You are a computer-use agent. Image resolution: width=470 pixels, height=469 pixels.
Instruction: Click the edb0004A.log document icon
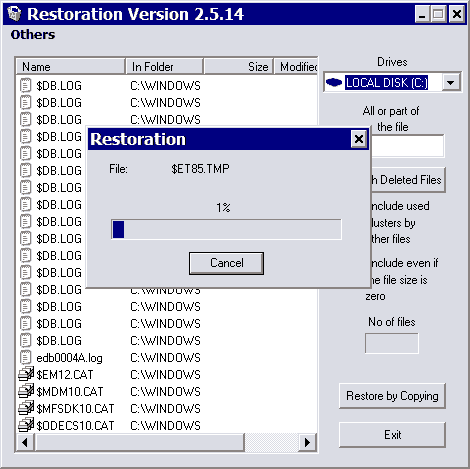pos(26,357)
